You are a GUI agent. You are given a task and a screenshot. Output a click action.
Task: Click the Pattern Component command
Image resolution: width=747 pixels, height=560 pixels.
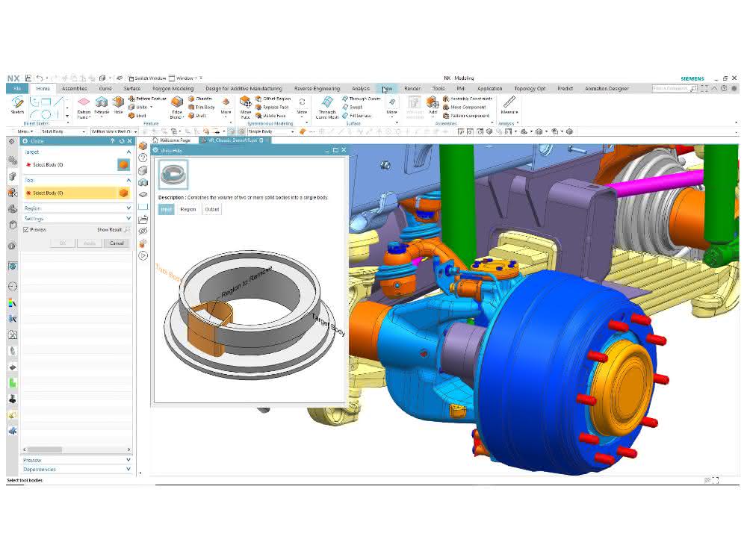[x=466, y=116]
